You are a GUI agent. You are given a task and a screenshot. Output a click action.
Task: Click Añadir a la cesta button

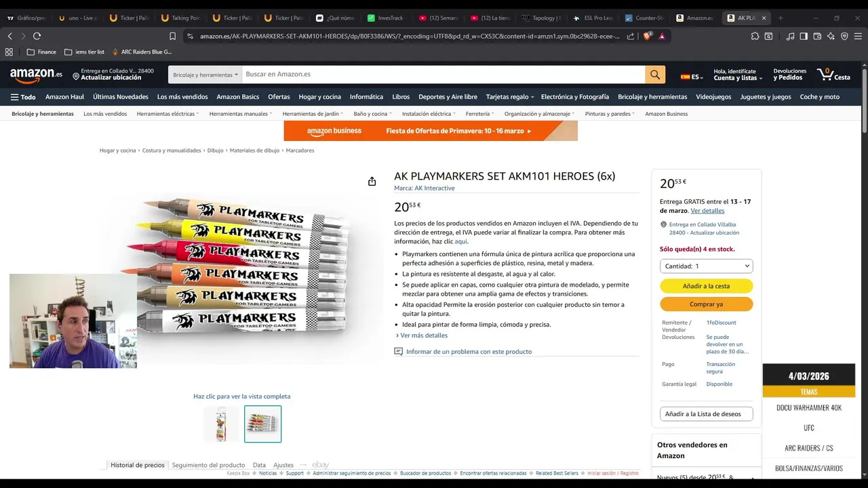tap(706, 286)
